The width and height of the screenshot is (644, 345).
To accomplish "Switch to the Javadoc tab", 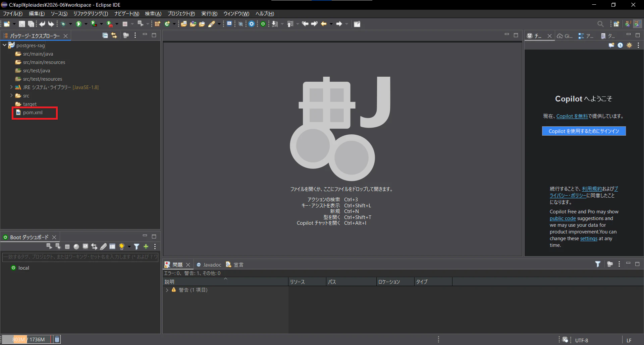I will pos(209,265).
